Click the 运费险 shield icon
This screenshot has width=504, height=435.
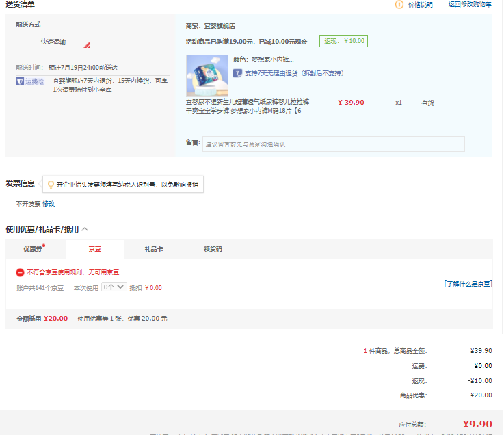pos(20,81)
